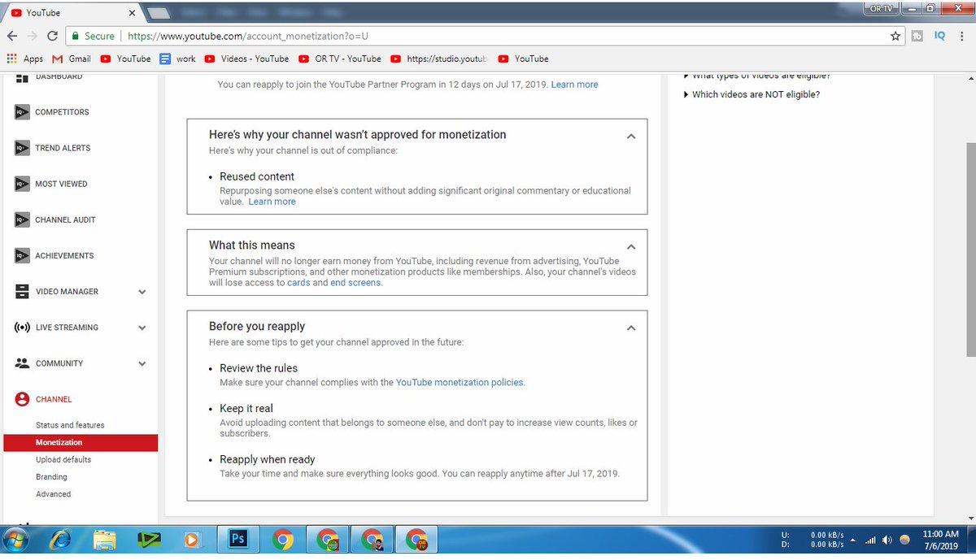
Task: Click the scrollbar down arrow
Action: click(970, 519)
